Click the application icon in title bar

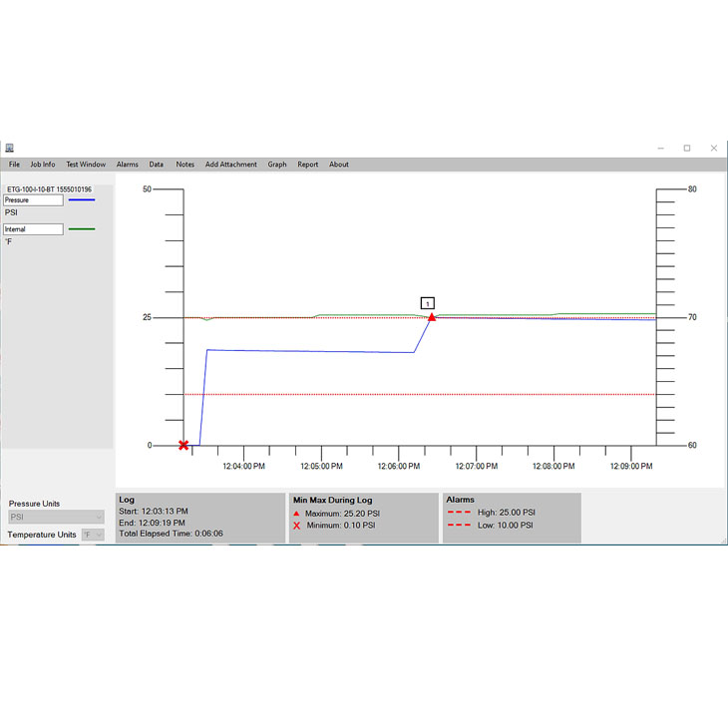9,148
